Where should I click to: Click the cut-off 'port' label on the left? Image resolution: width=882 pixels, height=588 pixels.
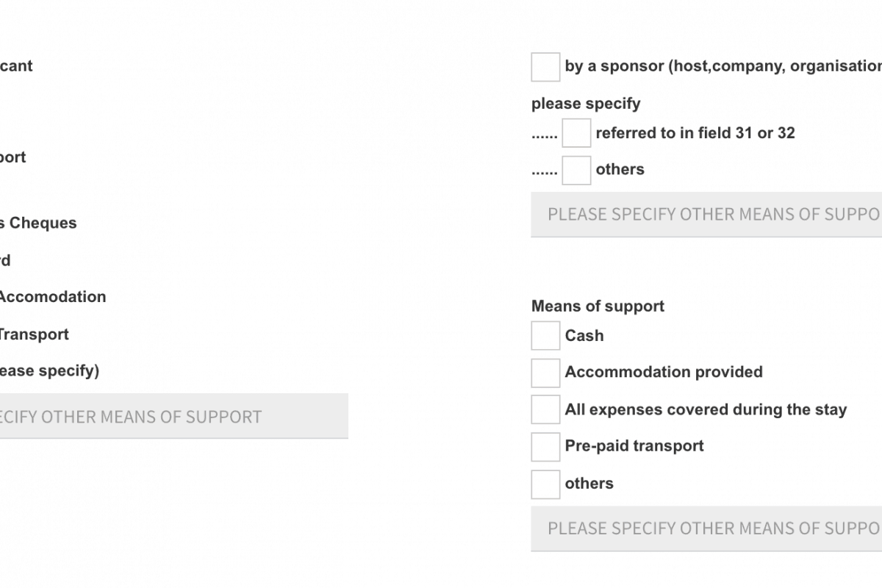(x=12, y=157)
